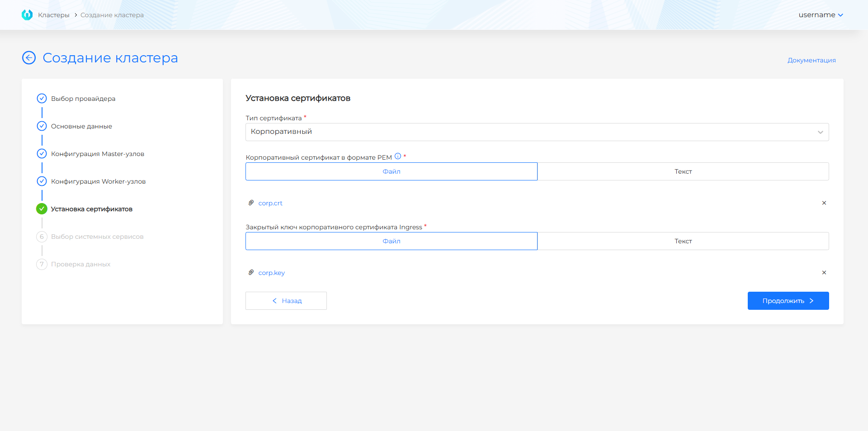Remove the corp.crt file
The height and width of the screenshot is (431, 868).
[824, 203]
